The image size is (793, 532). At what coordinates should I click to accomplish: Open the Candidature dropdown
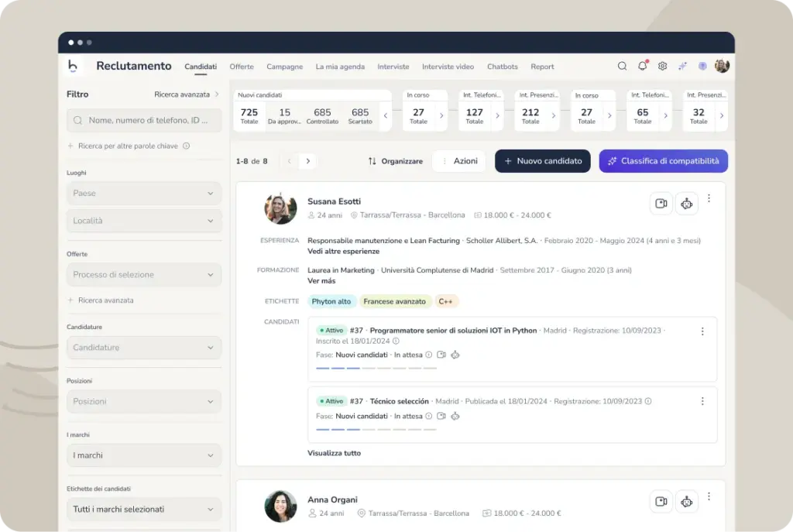pyautogui.click(x=144, y=348)
